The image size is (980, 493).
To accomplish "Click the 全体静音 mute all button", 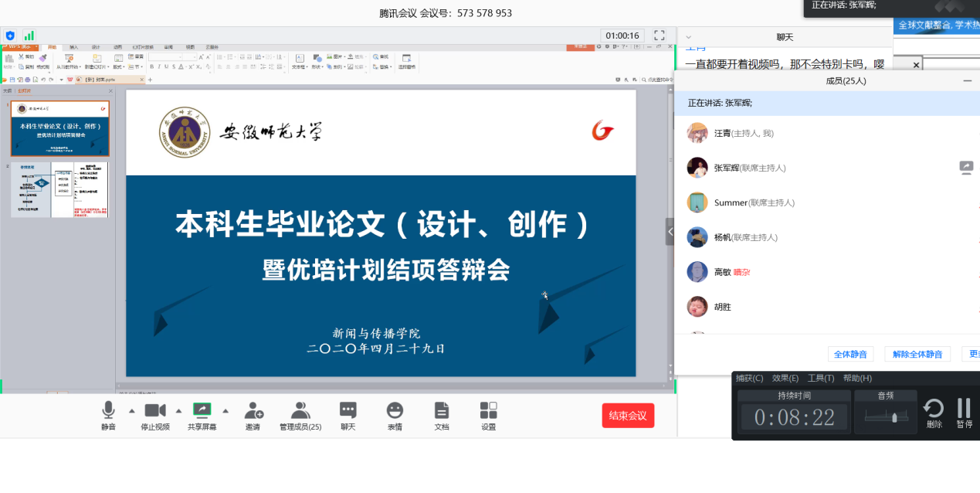I will pyautogui.click(x=850, y=354).
